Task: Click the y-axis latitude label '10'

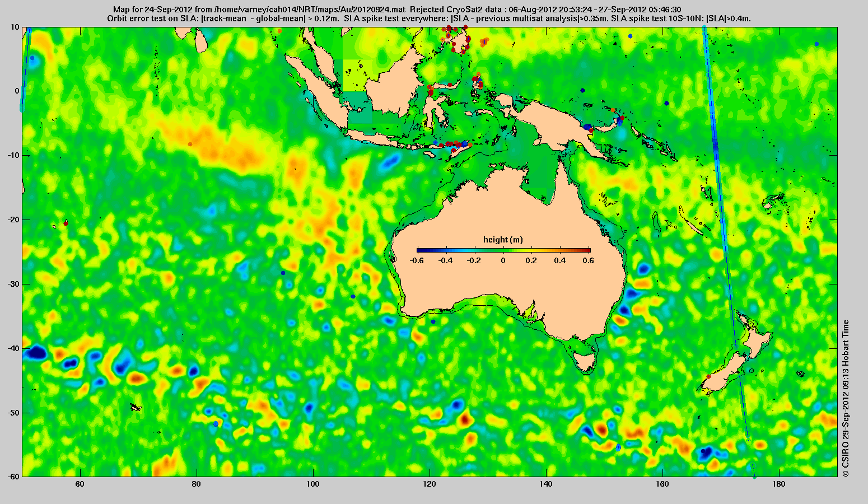Action: (15, 27)
